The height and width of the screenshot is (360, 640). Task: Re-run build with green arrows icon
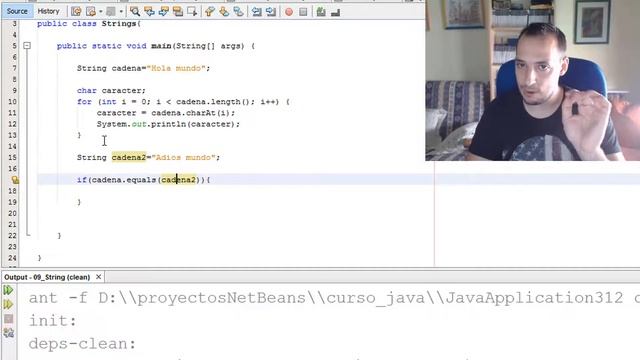(x=8, y=290)
